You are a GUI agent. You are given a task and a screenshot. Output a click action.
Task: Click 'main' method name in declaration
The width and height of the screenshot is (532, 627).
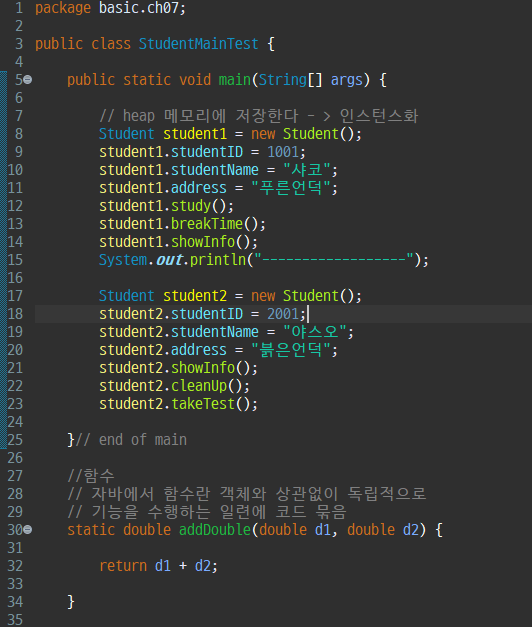(x=234, y=80)
